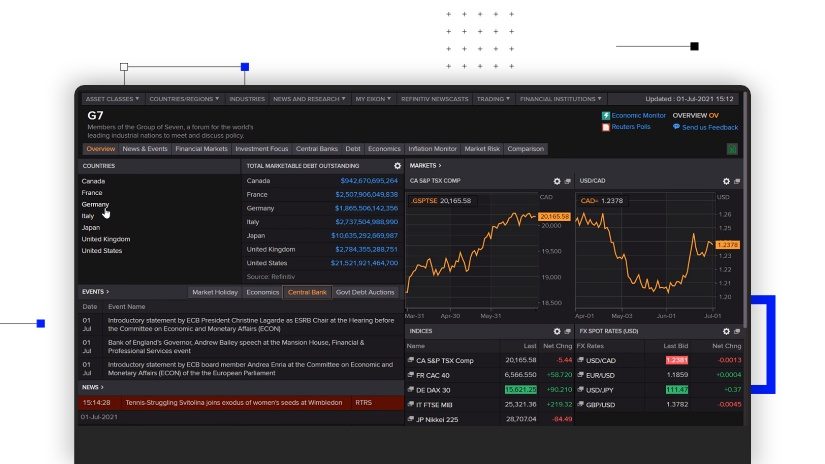Open settings gear for USD/CAD chart
Image resolution: width=825 pixels, height=464 pixels.
tap(726, 181)
